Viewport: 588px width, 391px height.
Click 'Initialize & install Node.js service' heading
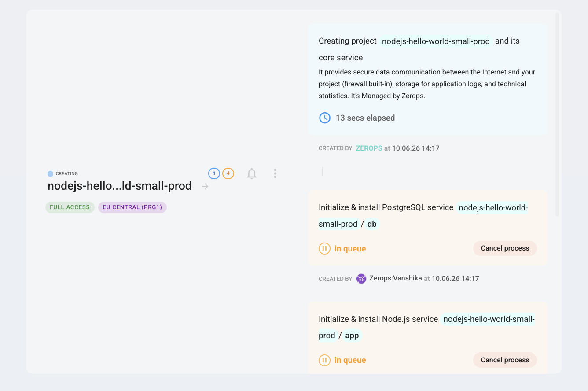tap(379, 319)
